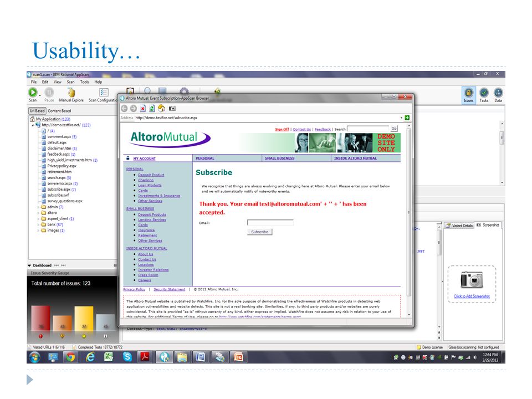Open PowerPoint from the taskbar
Screen dimensions: 532x399
[x=238, y=357]
